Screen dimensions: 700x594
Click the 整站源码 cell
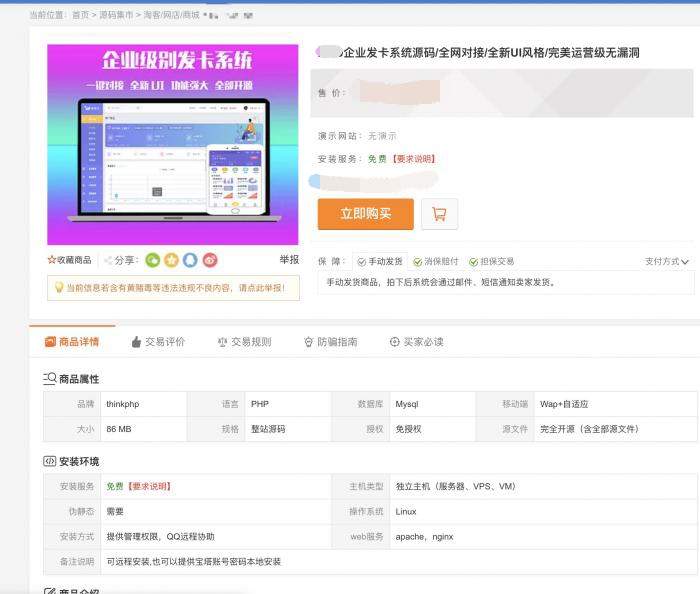pyautogui.click(x=288, y=429)
